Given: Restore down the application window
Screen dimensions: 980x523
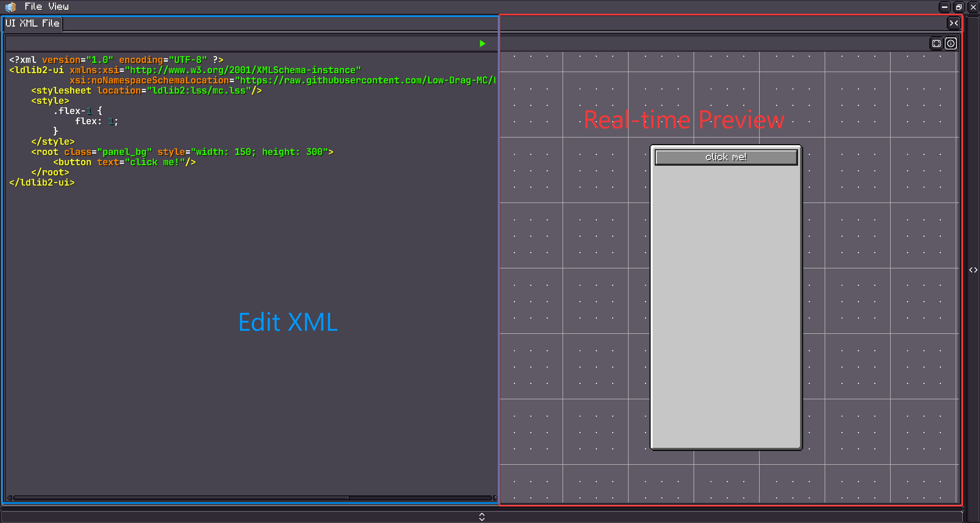Looking at the screenshot, I should (x=959, y=7).
